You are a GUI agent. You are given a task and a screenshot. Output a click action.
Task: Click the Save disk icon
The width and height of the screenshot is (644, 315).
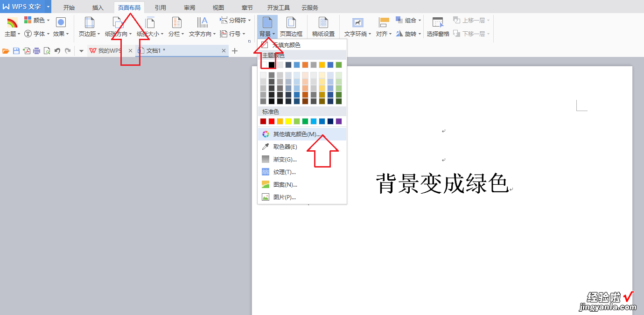[x=16, y=51]
